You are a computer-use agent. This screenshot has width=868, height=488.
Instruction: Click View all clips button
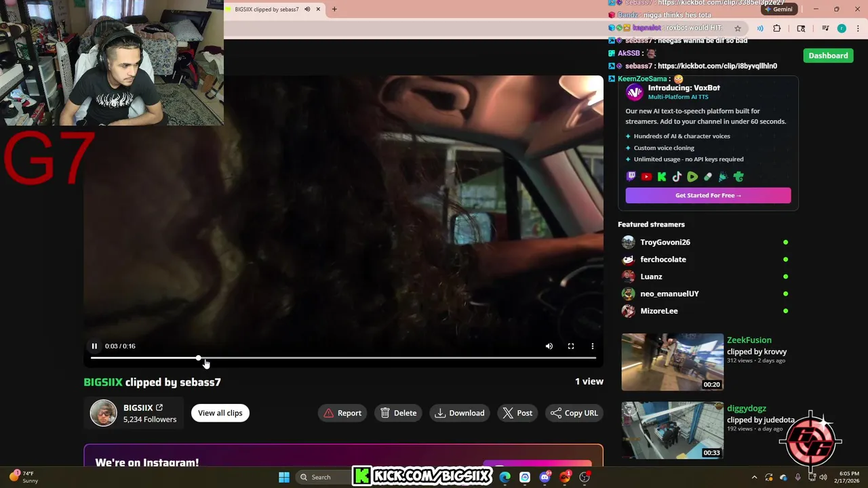220,413
